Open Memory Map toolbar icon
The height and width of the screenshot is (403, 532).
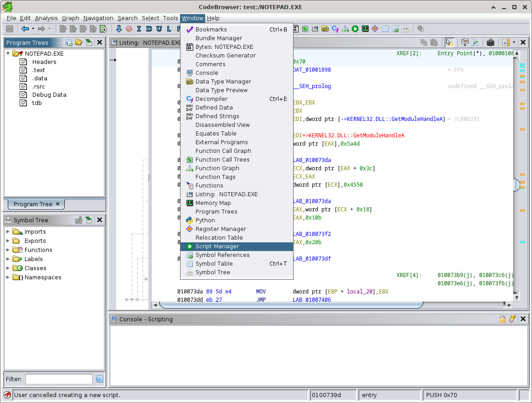click(x=365, y=29)
